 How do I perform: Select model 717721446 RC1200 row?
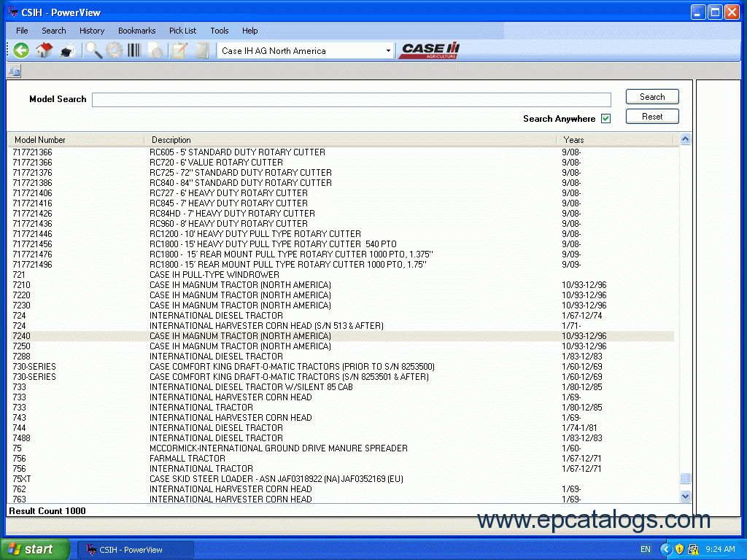click(343, 234)
